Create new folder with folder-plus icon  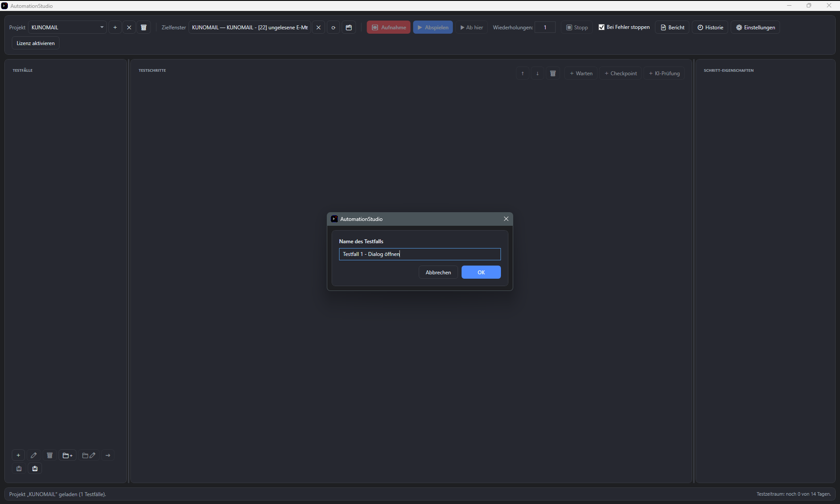(x=67, y=455)
